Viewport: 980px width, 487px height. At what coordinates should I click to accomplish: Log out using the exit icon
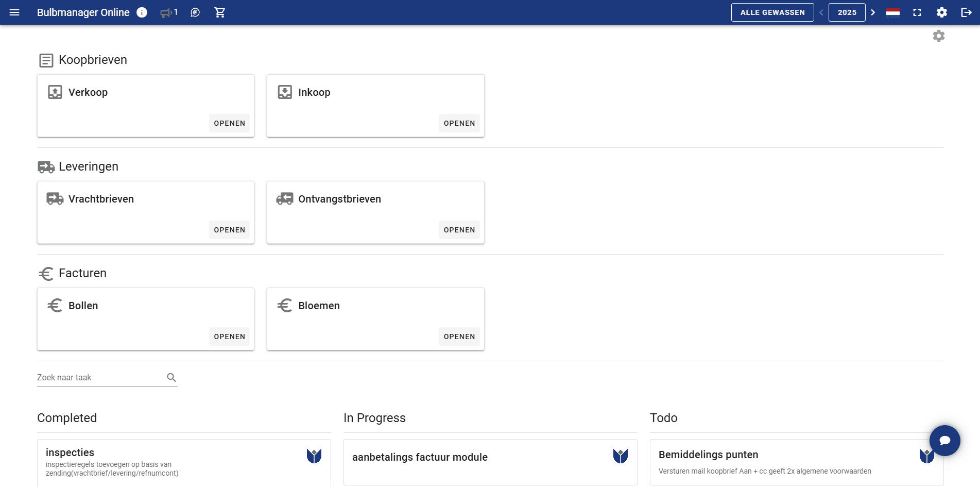966,12
